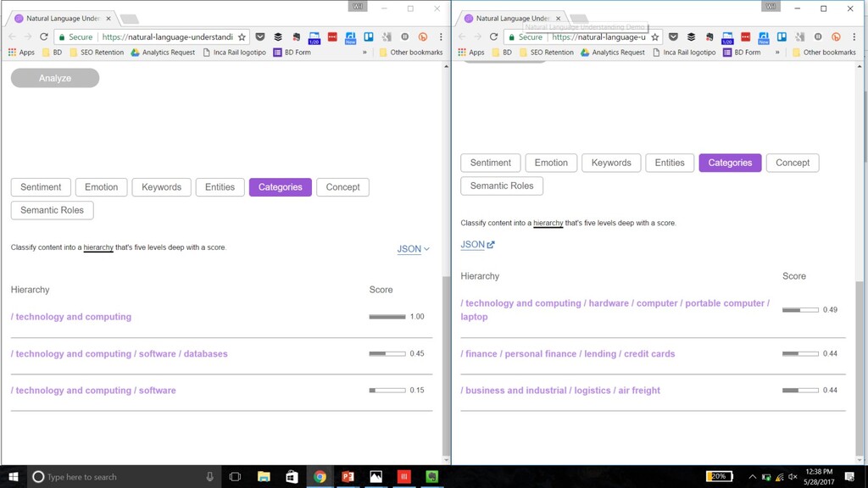Click 'software / databases' category row
Image resolution: width=868 pixels, height=488 pixels.
pos(119,353)
